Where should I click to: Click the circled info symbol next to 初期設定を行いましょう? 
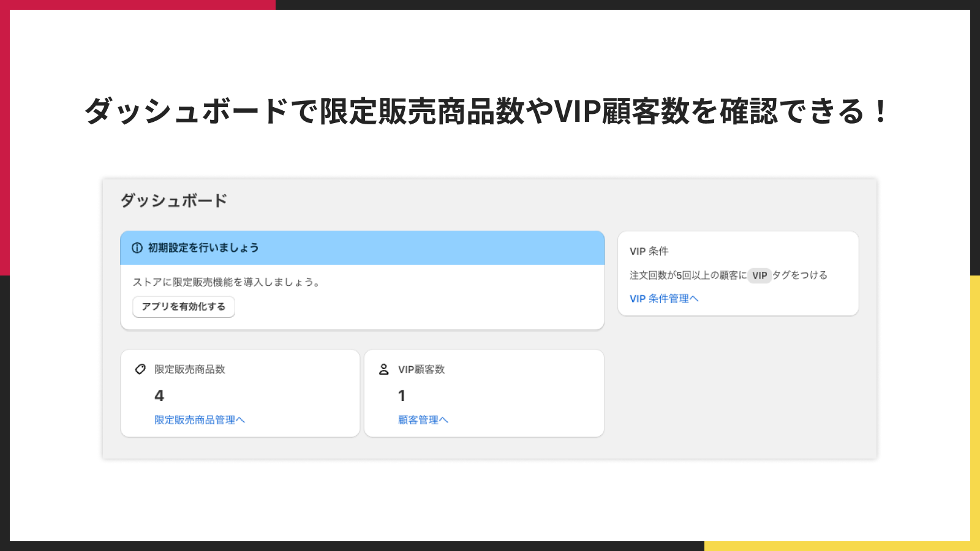[x=136, y=248]
